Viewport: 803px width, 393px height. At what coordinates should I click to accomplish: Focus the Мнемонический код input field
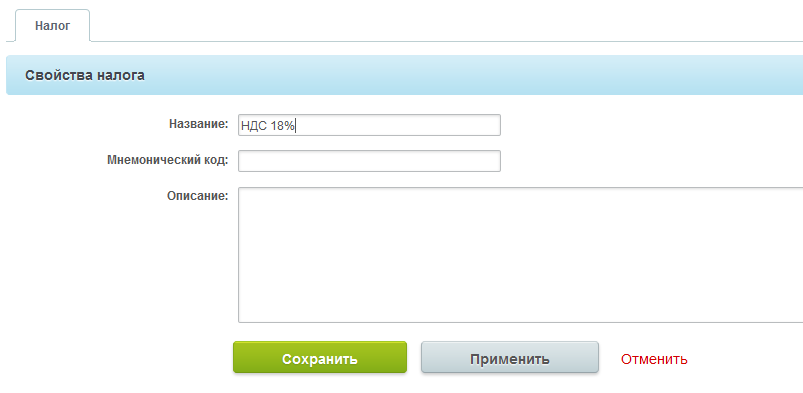pos(369,161)
